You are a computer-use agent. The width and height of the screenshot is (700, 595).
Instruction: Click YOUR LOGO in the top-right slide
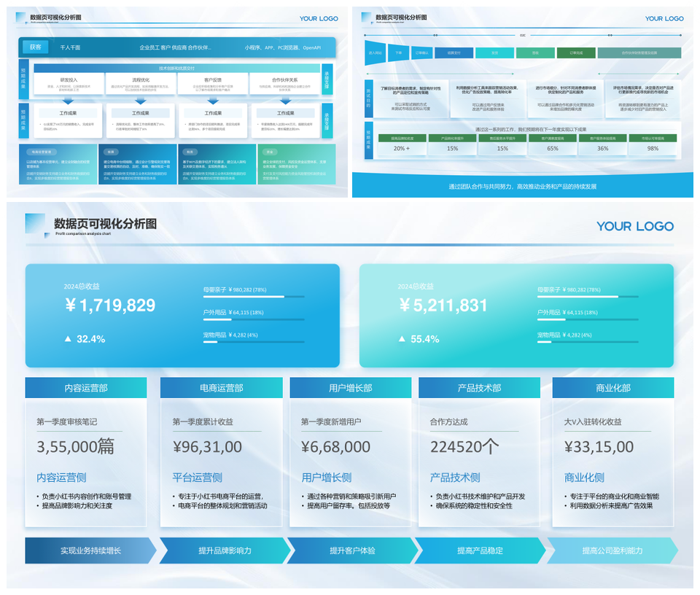(664, 19)
